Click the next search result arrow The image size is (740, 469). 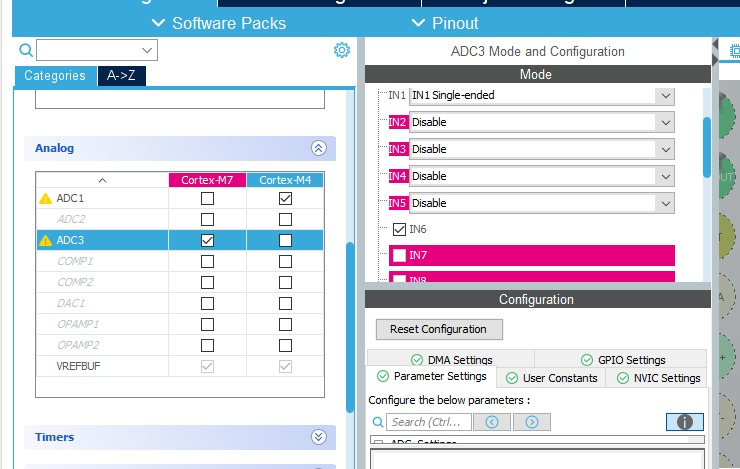click(532, 422)
